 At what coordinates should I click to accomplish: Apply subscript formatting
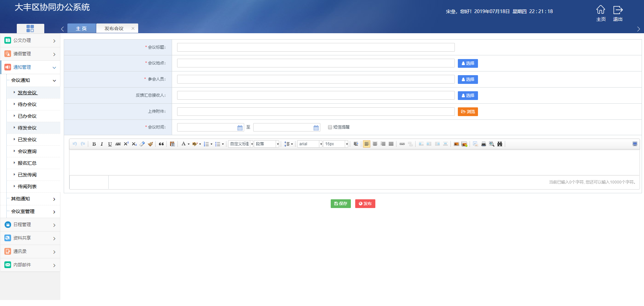(134, 144)
